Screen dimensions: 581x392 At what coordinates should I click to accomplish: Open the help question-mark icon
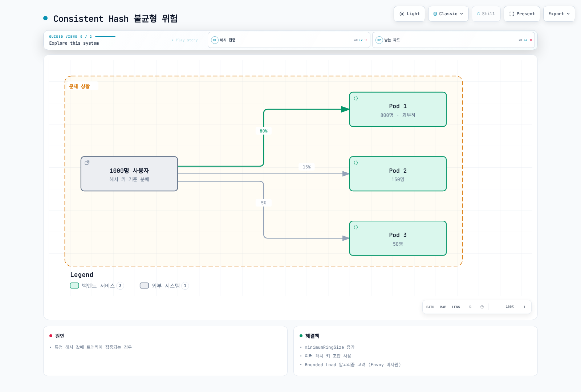click(x=482, y=307)
